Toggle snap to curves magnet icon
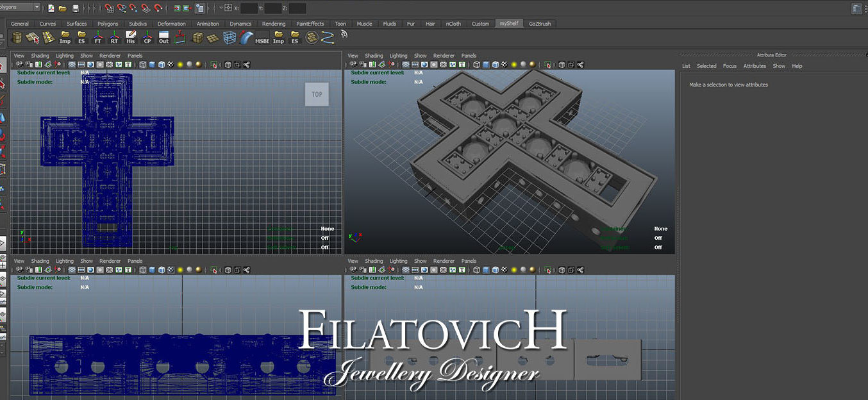 121,8
